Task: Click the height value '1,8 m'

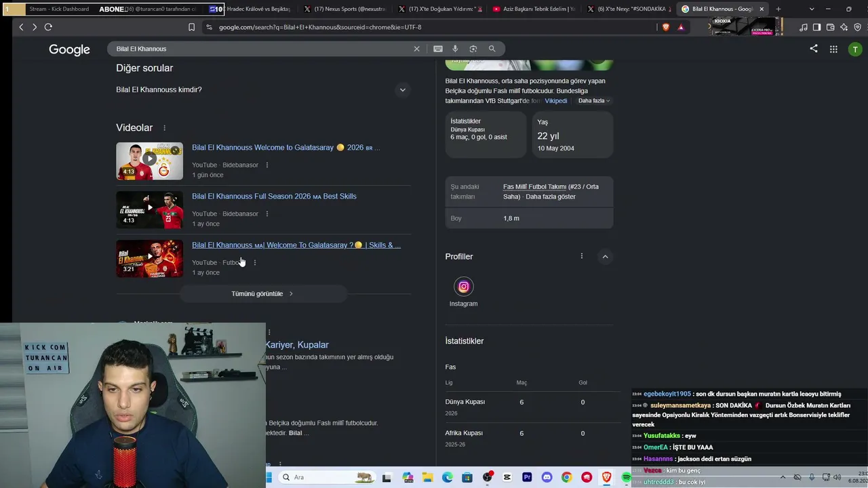Action: pyautogui.click(x=511, y=218)
